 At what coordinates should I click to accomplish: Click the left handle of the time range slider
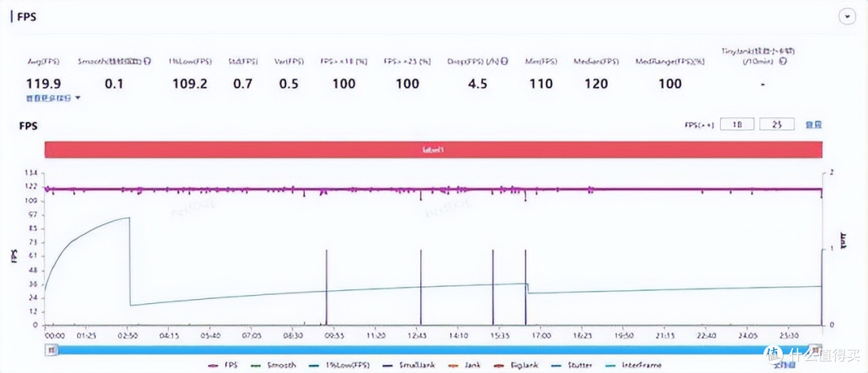(x=51, y=350)
